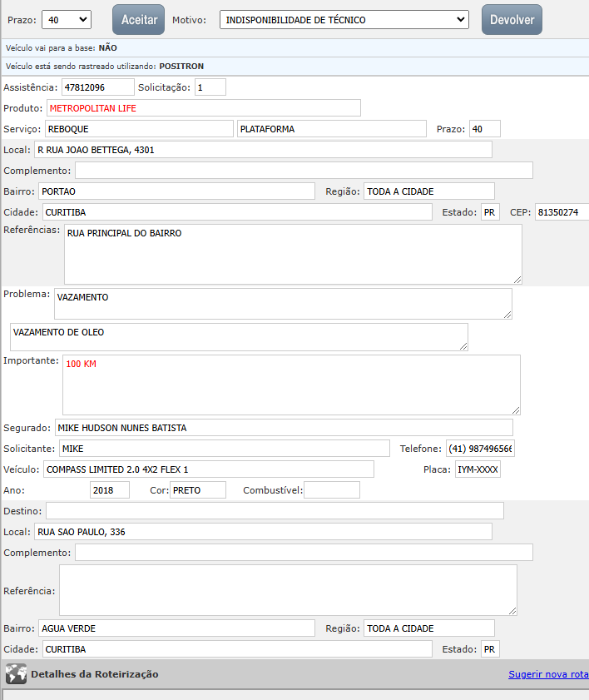Click the Solicitante field MIKE
Image resolution: width=589 pixels, height=700 pixels.
pyautogui.click(x=225, y=448)
